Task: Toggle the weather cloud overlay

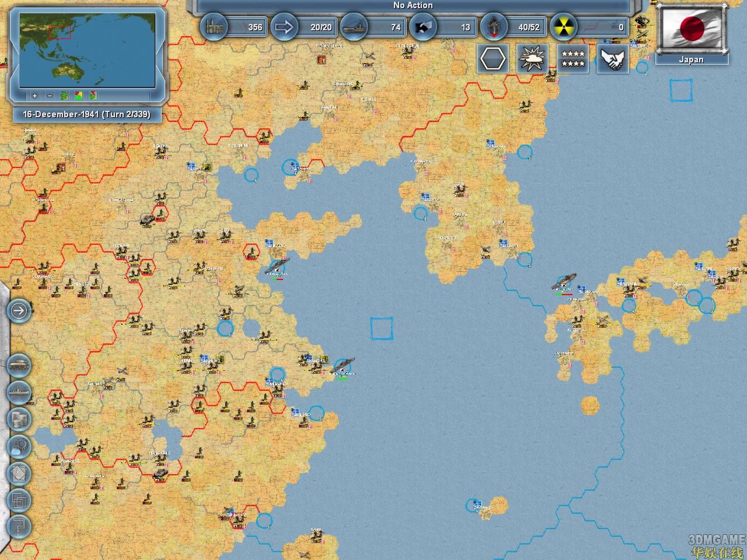Action: [532, 59]
